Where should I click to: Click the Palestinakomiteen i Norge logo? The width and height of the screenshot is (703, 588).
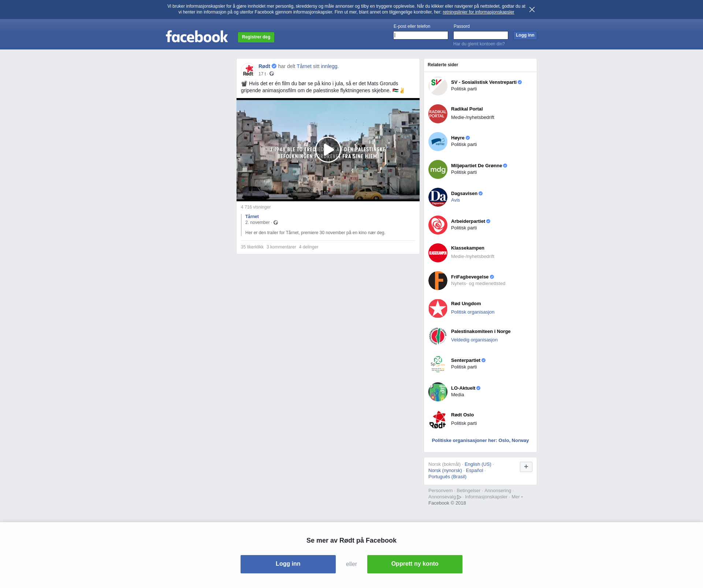tap(438, 336)
